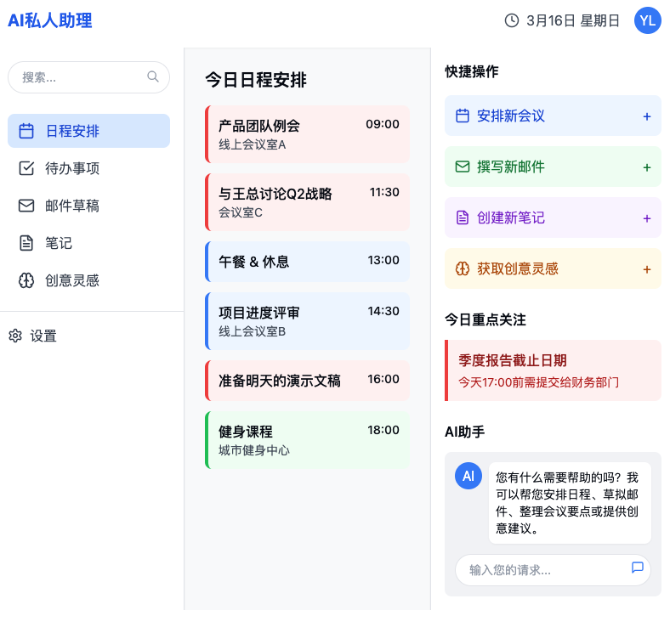This screenshot has width=670, height=644.
Task: Open 邮件草稿 in the sidebar
Action: coord(89,206)
